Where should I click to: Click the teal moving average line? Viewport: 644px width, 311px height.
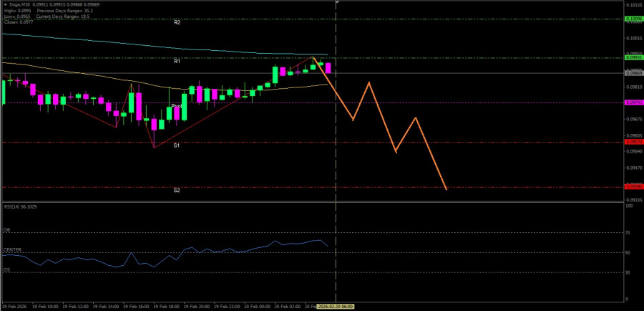pos(165,46)
